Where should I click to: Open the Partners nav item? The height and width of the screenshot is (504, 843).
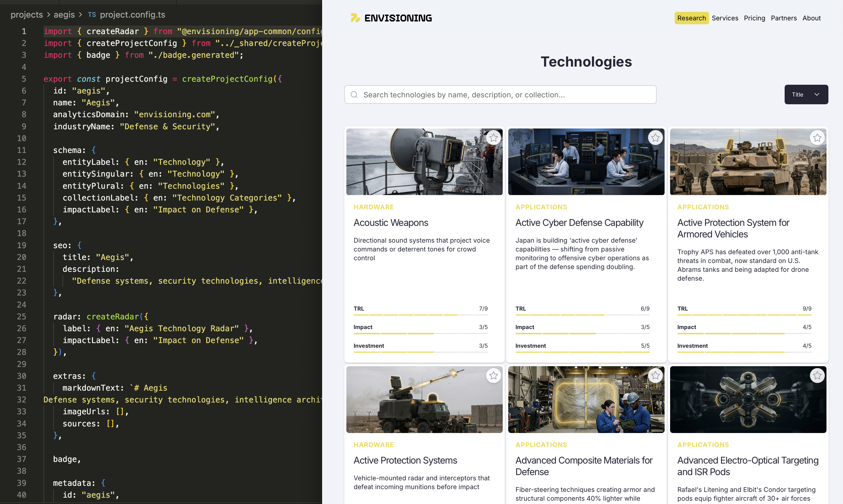pyautogui.click(x=784, y=18)
